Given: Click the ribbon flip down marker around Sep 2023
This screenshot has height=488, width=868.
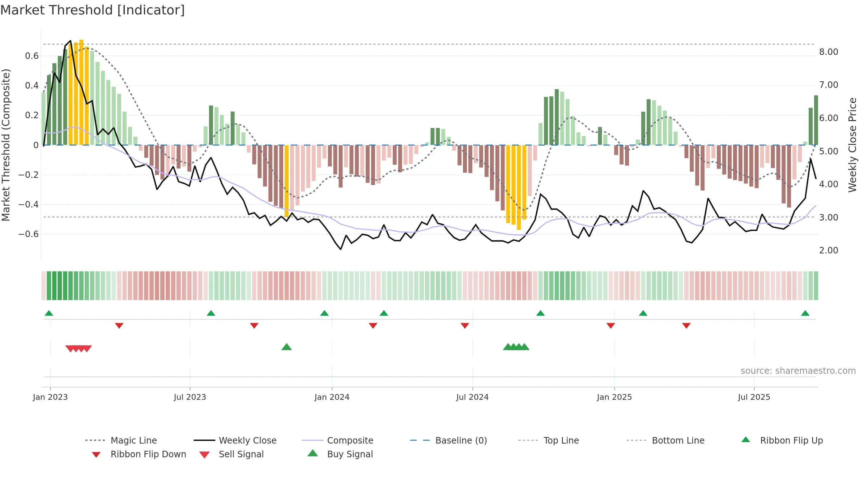Looking at the screenshot, I should click(254, 326).
